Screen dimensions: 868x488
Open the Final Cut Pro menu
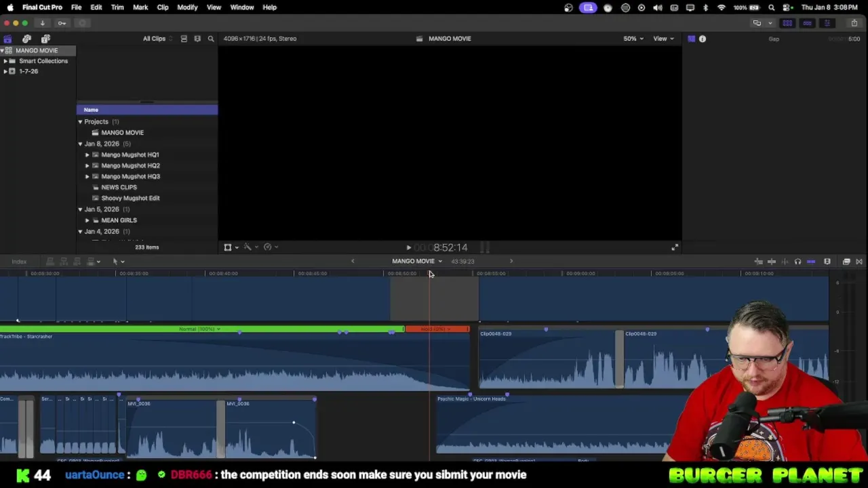pos(42,7)
